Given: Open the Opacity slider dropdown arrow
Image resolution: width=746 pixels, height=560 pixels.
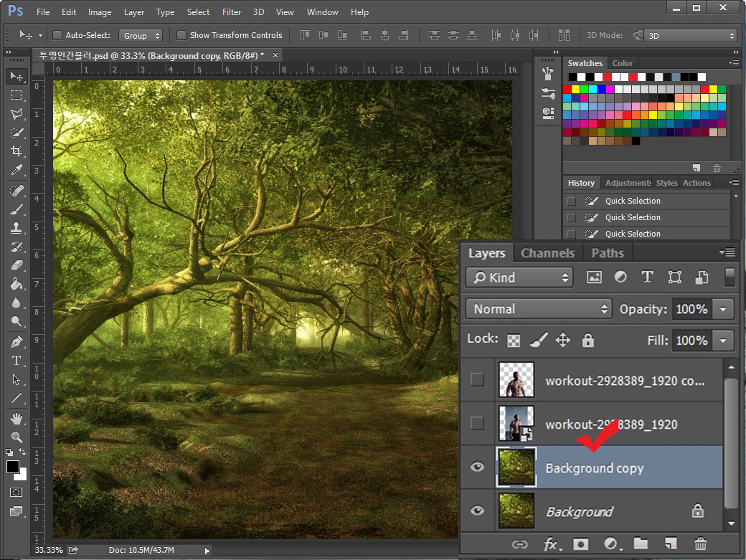Looking at the screenshot, I should (x=723, y=309).
